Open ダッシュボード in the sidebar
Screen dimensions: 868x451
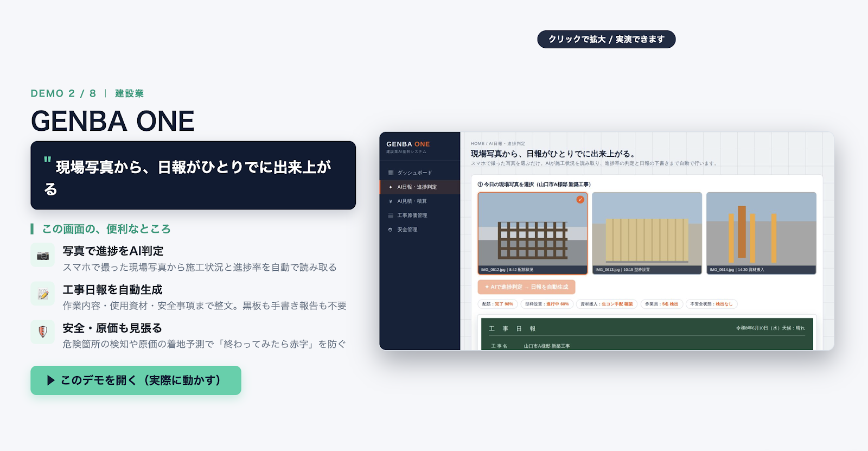pos(420,173)
